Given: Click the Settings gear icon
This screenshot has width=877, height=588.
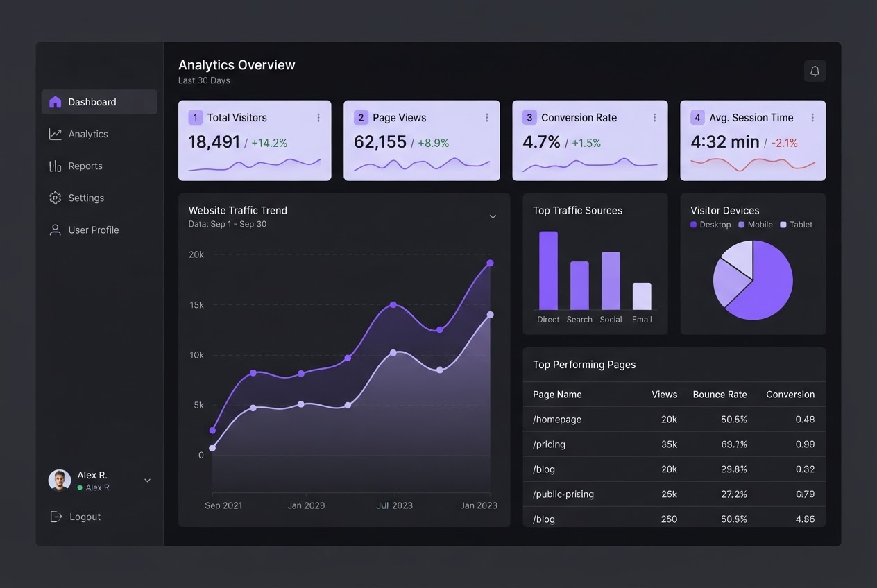Looking at the screenshot, I should tap(56, 198).
